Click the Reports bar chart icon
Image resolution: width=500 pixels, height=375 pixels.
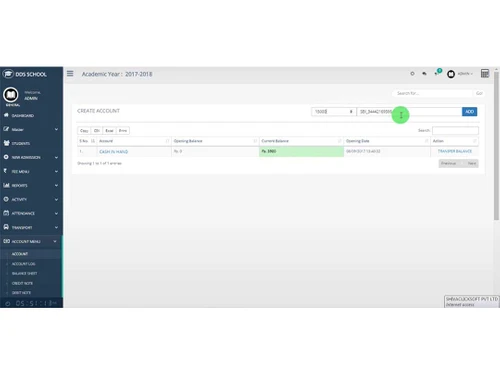coord(6,185)
